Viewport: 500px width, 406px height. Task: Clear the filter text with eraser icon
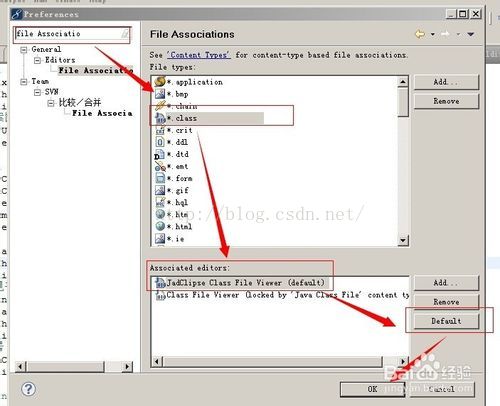coord(125,33)
